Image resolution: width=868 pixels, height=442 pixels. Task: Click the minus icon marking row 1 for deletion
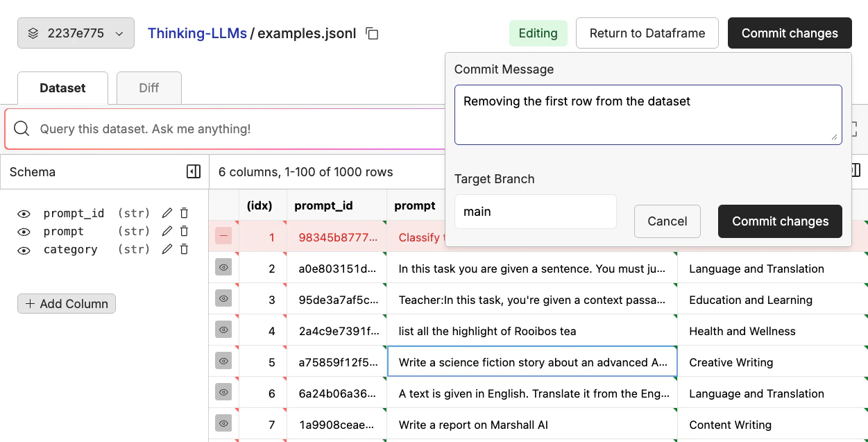pos(223,236)
